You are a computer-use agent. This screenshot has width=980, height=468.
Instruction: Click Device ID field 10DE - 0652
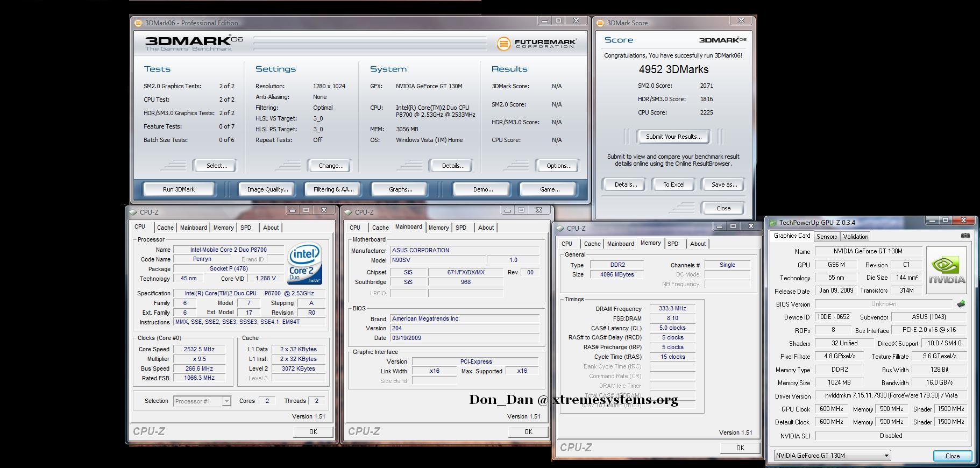click(833, 317)
